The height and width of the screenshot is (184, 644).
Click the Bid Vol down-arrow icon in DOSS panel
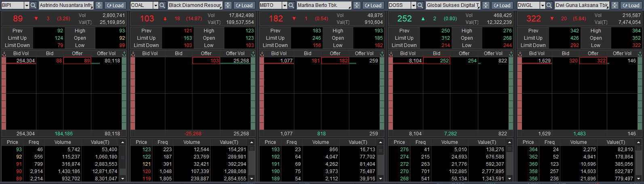(391, 53)
